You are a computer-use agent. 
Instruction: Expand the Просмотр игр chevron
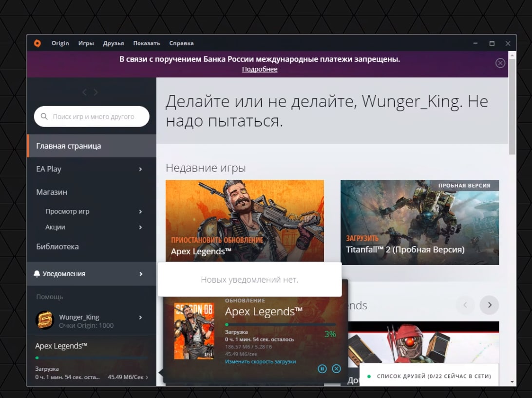point(140,211)
